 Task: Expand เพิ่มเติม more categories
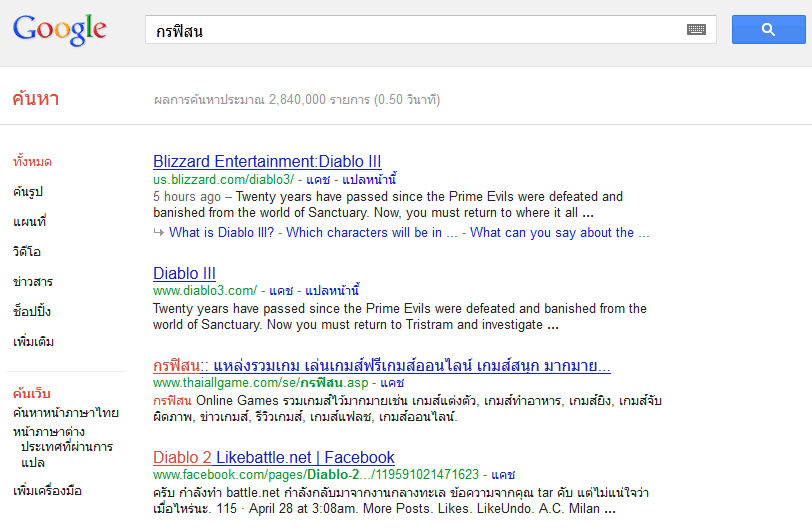(34, 342)
